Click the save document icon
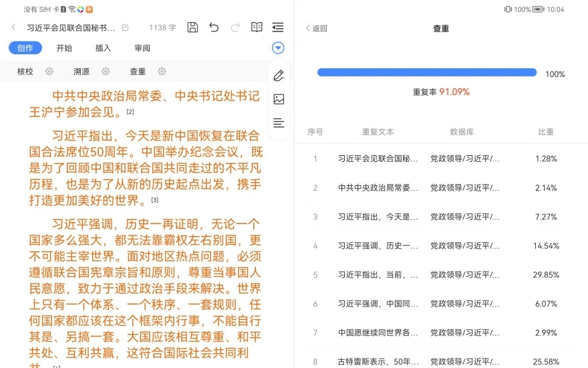 pos(192,27)
